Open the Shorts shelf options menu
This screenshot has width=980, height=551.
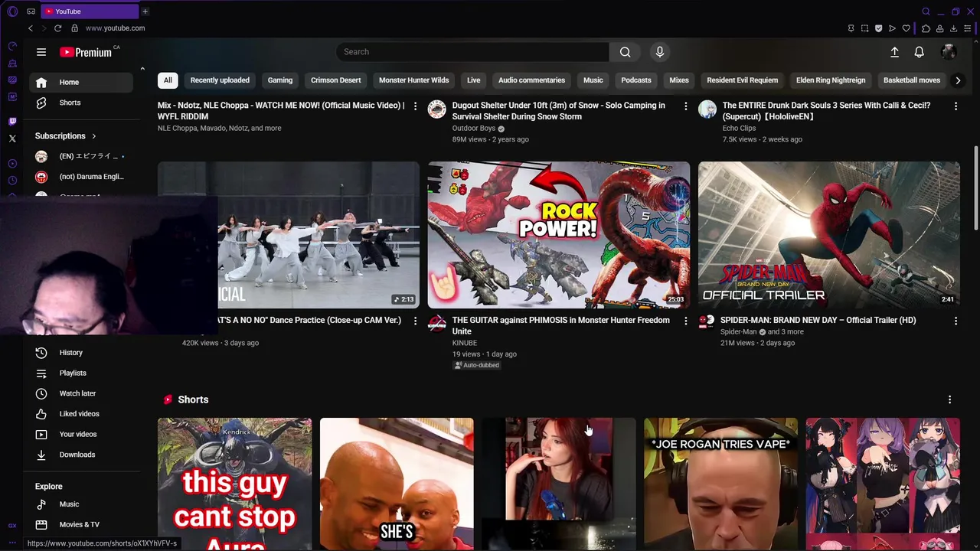click(x=949, y=399)
